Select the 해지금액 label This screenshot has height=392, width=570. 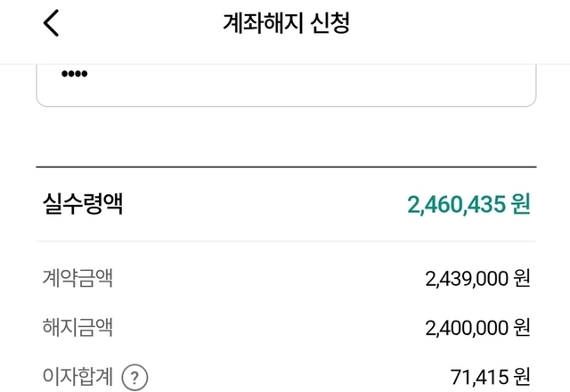click(x=77, y=327)
